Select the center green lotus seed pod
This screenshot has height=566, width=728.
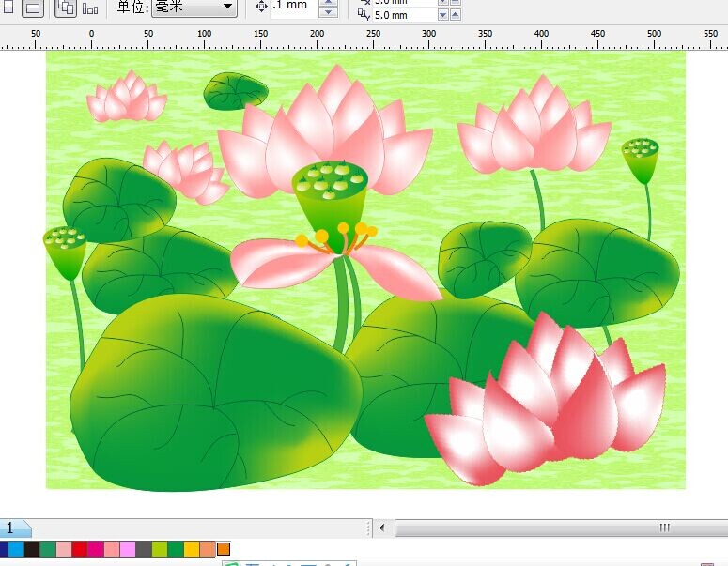point(330,192)
